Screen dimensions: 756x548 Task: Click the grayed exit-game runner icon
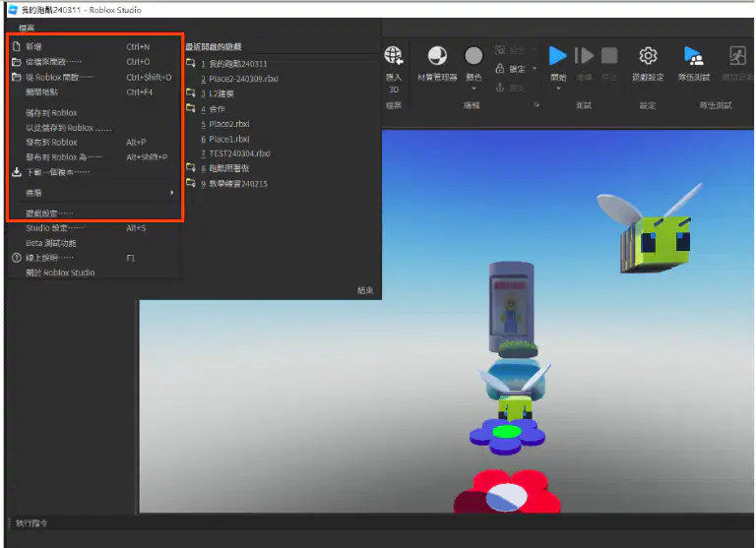tap(737, 55)
